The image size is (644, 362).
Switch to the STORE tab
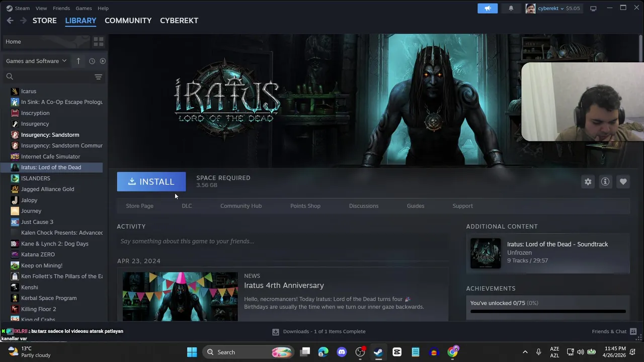(45, 21)
